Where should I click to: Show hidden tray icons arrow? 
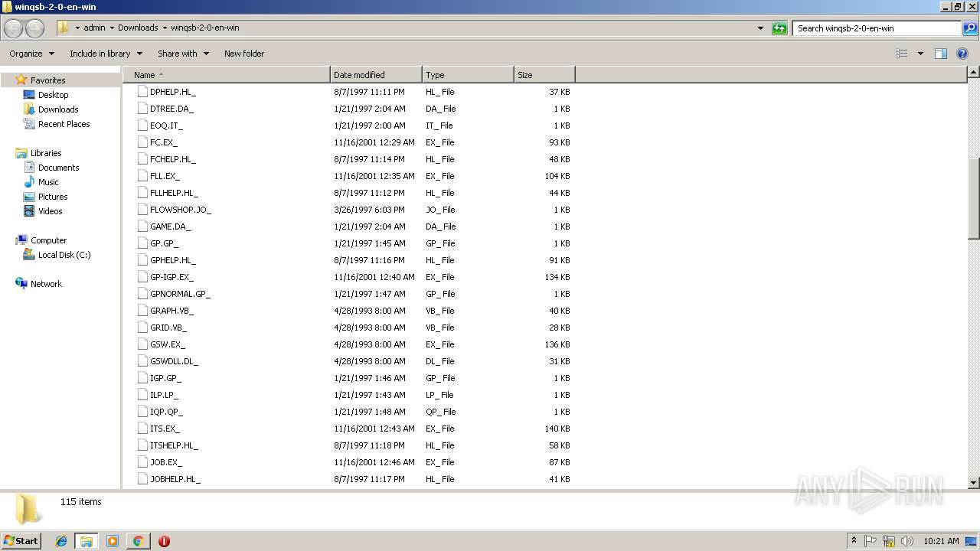click(x=854, y=541)
